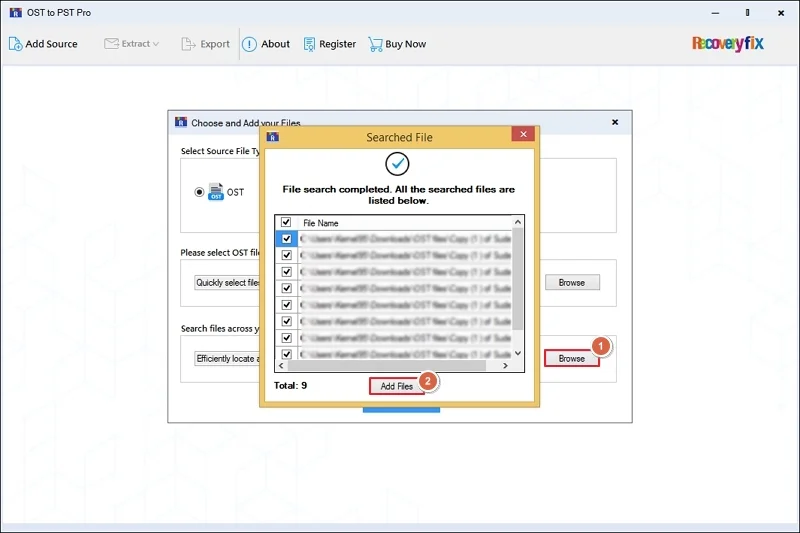The width and height of the screenshot is (800, 533).
Task: Uncheck the first highlighted file row checkbox
Action: [x=286, y=239]
